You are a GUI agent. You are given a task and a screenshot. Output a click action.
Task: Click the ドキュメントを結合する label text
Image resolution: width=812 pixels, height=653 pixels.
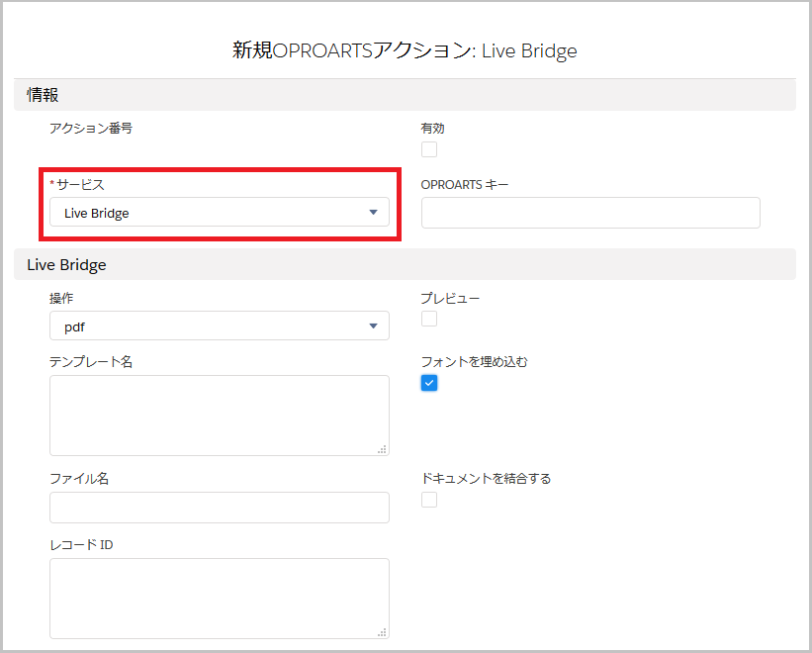coord(486,479)
